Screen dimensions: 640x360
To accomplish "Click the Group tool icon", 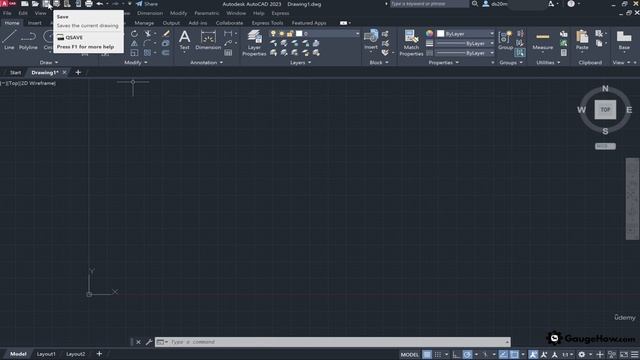I will point(505,40).
